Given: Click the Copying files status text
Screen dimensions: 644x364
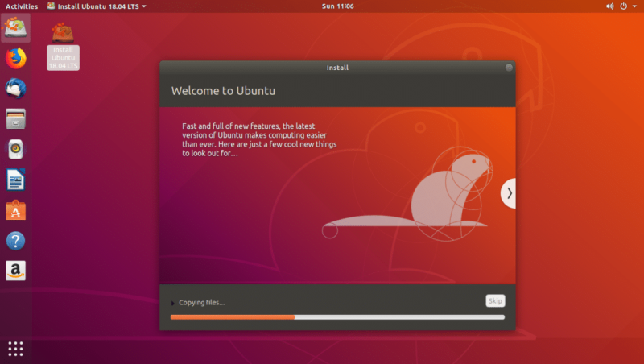Looking at the screenshot, I should [202, 302].
